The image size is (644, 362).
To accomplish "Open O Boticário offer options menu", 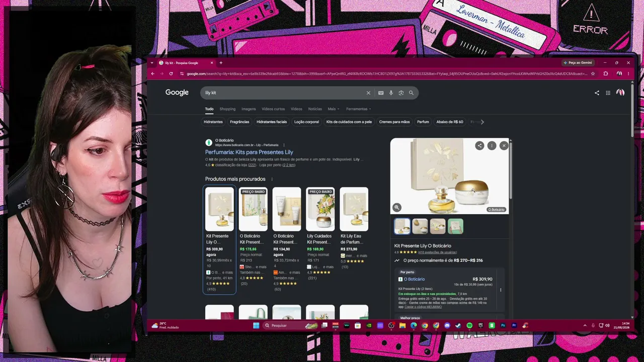I will click(501, 290).
